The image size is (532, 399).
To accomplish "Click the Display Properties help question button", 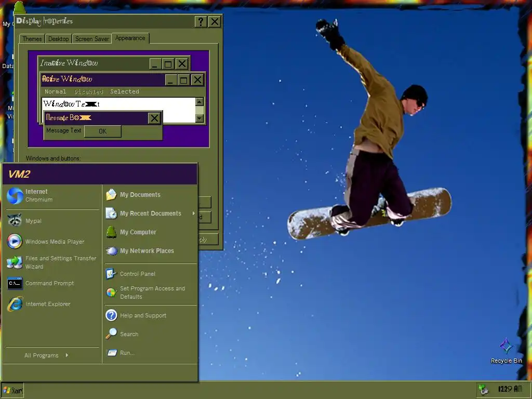I will tap(201, 22).
